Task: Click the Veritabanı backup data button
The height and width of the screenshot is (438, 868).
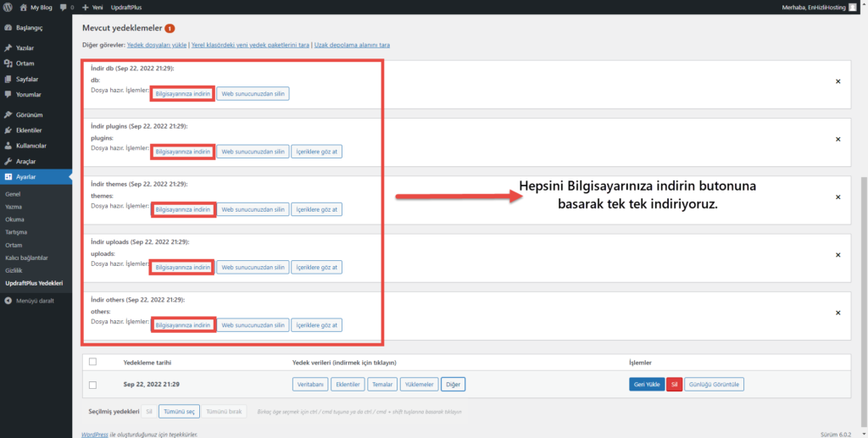Action: 310,385
